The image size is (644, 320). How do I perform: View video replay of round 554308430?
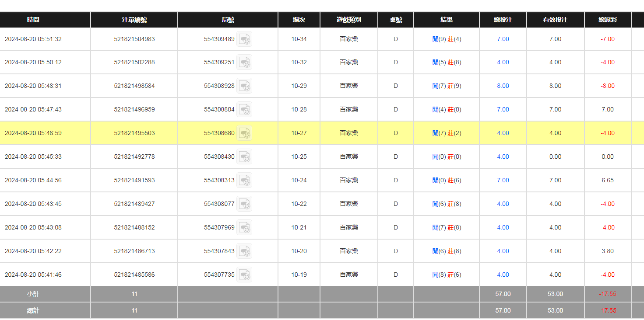[x=244, y=157]
